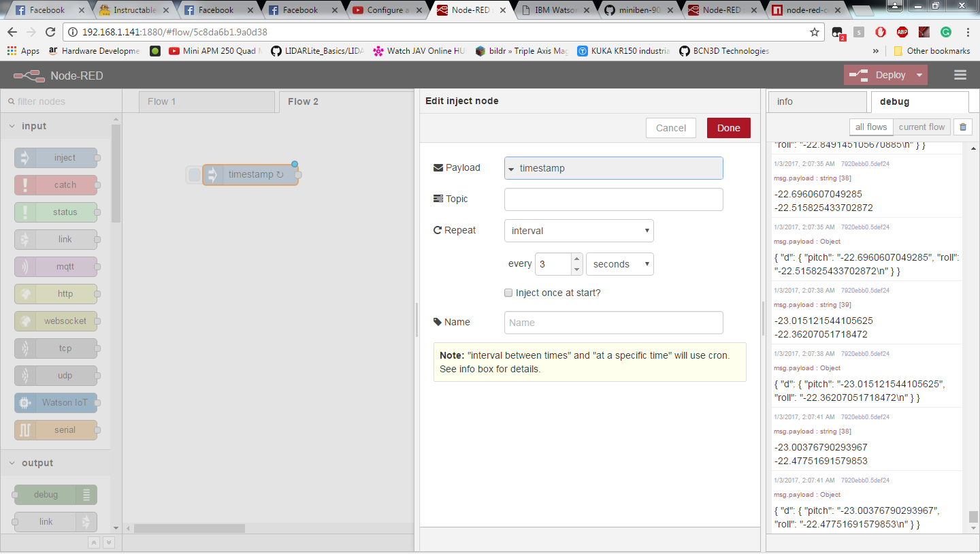
Task: Choose the status node in the palette
Action: coord(56,212)
